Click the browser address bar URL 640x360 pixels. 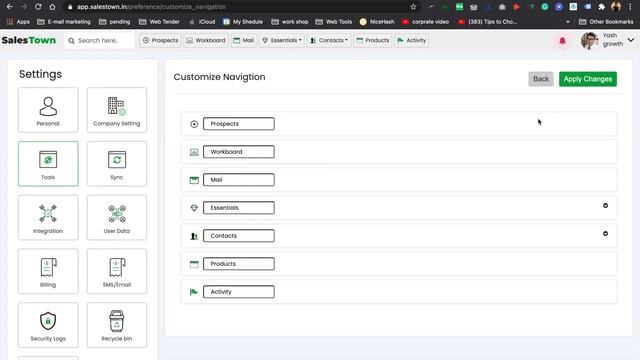(151, 7)
